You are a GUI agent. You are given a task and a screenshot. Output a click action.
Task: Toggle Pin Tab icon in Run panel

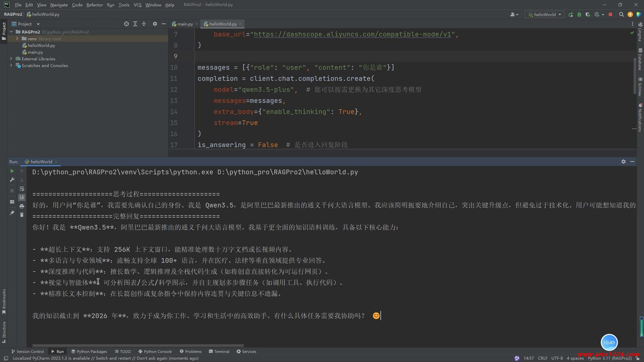point(12,213)
